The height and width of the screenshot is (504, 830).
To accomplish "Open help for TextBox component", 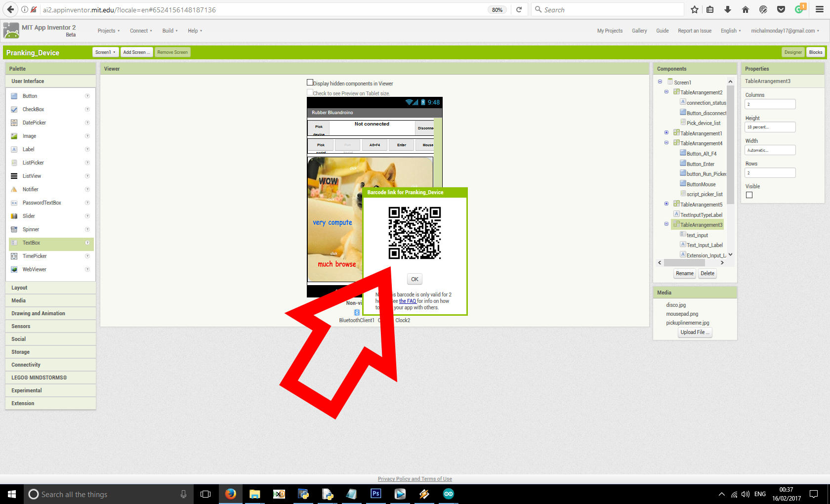I will click(x=87, y=243).
